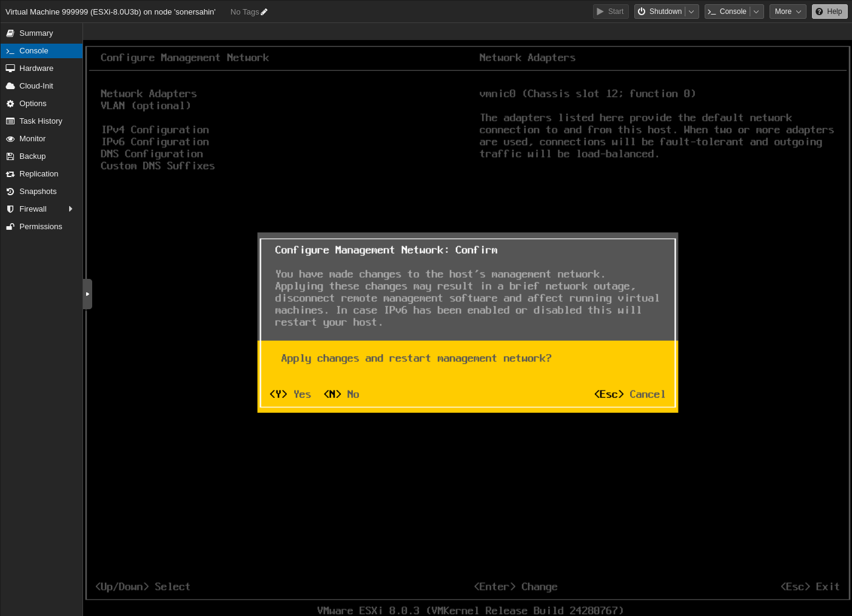Image resolution: width=852 pixels, height=616 pixels.
Task: Open Replication with its arrows icon
Action: 10,173
